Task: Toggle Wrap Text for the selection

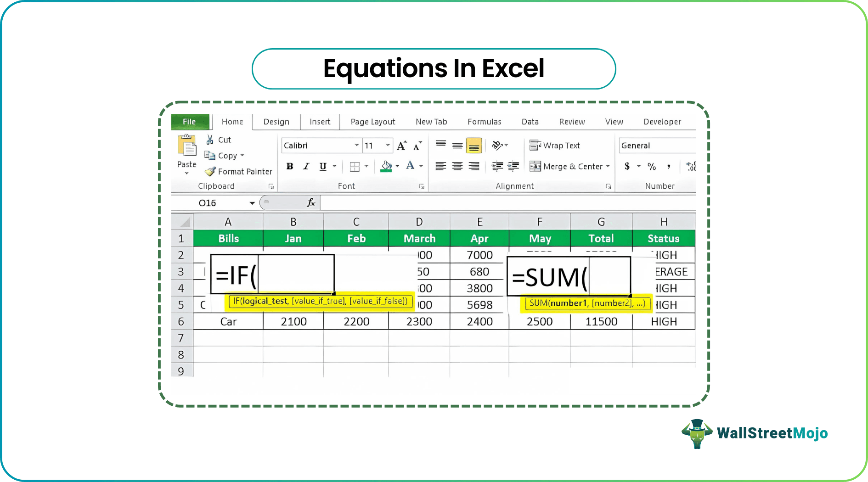Action: tap(556, 145)
